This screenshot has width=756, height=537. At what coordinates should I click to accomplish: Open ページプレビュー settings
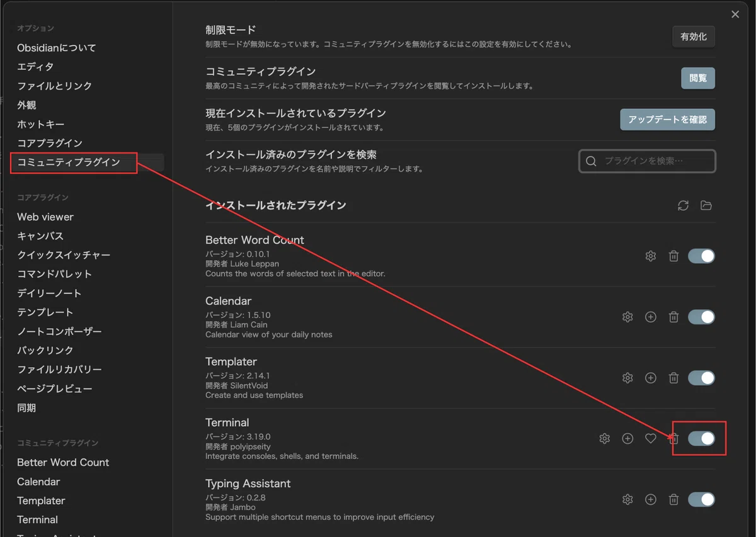(55, 388)
